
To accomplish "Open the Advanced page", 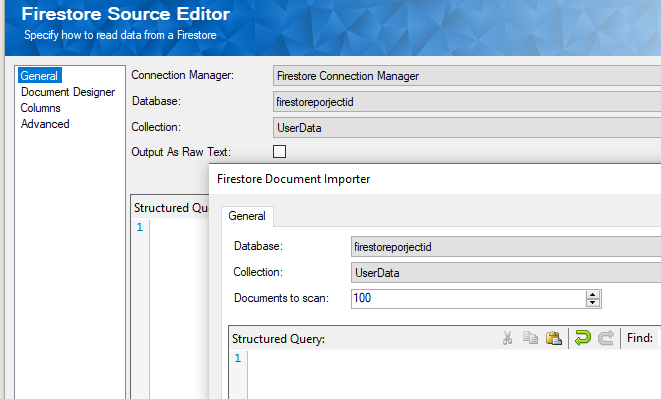I will 45,124.
